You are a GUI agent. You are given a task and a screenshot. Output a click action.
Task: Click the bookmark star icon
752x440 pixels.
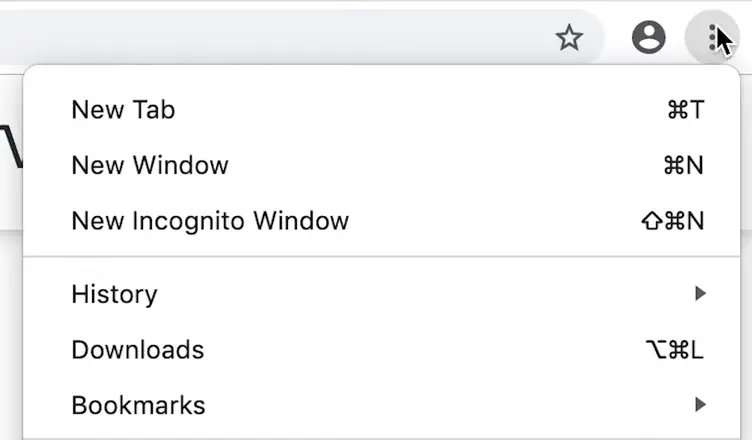click(x=569, y=38)
